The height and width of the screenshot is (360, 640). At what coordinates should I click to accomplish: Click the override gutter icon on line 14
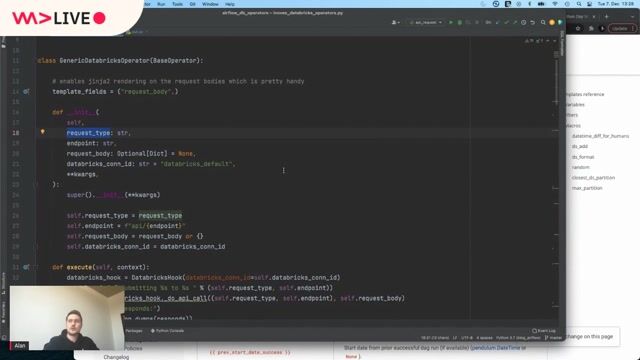pyautogui.click(x=26, y=92)
